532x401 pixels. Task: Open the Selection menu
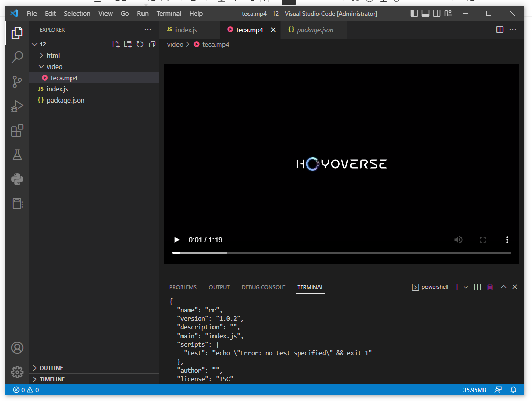click(77, 13)
